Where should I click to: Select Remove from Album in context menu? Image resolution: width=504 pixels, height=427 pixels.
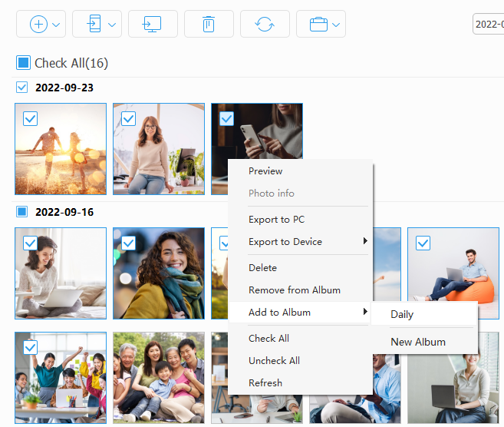click(x=294, y=290)
